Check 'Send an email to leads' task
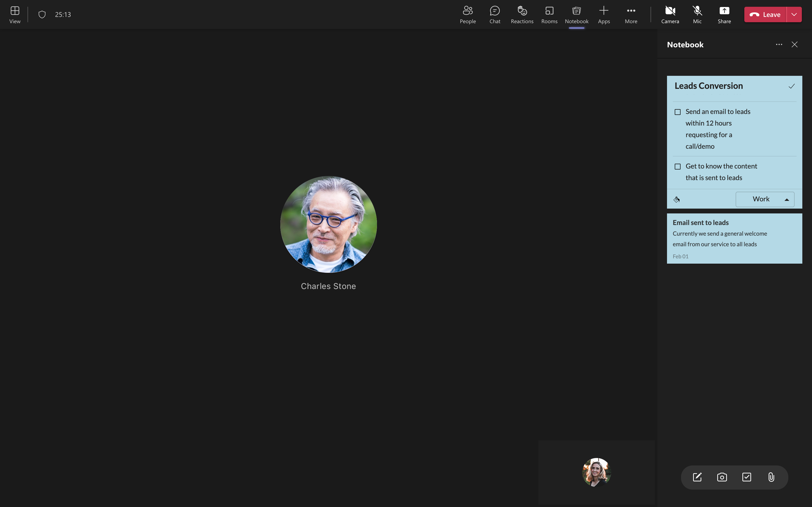 pyautogui.click(x=677, y=112)
